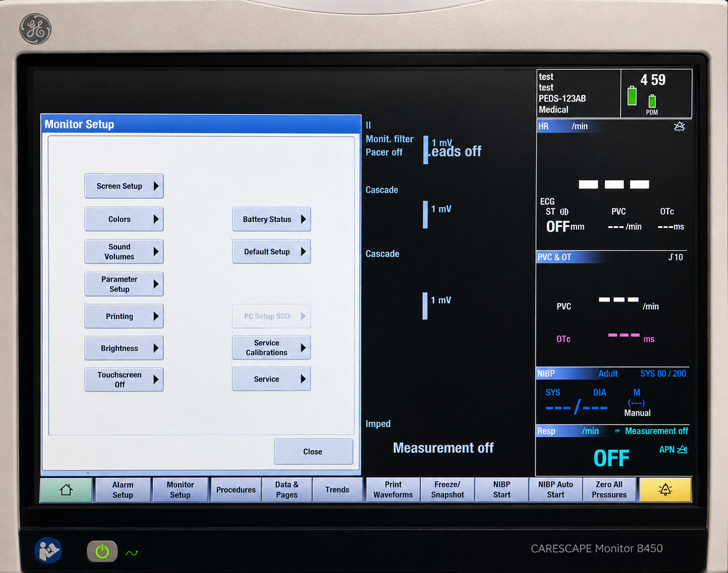Click the disabled PC Setup SSD button
Viewport: 728px width, 573px height.
coord(271,316)
